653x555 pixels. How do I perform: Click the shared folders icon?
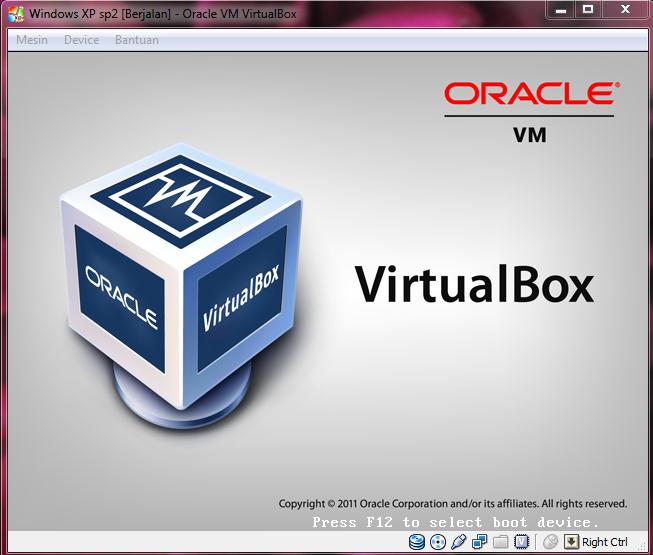pos(501,542)
